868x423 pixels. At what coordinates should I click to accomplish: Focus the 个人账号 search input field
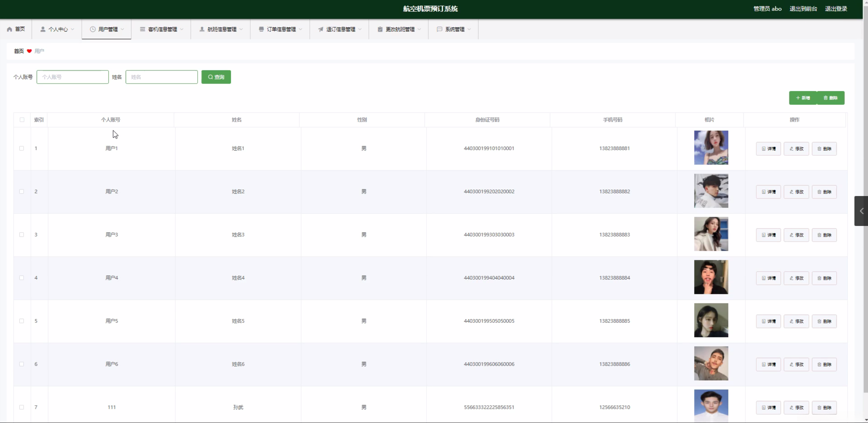click(73, 77)
